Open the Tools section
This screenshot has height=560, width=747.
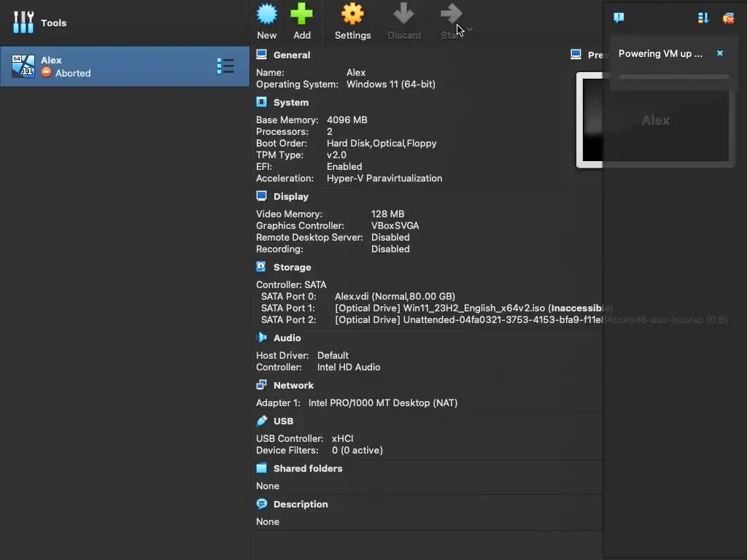pyautogui.click(x=39, y=23)
